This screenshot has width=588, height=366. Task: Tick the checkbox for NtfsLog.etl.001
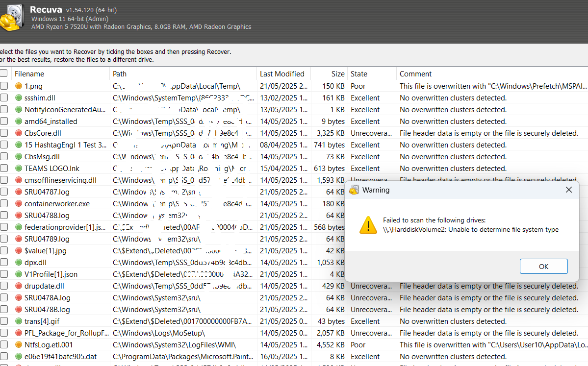pos(4,344)
